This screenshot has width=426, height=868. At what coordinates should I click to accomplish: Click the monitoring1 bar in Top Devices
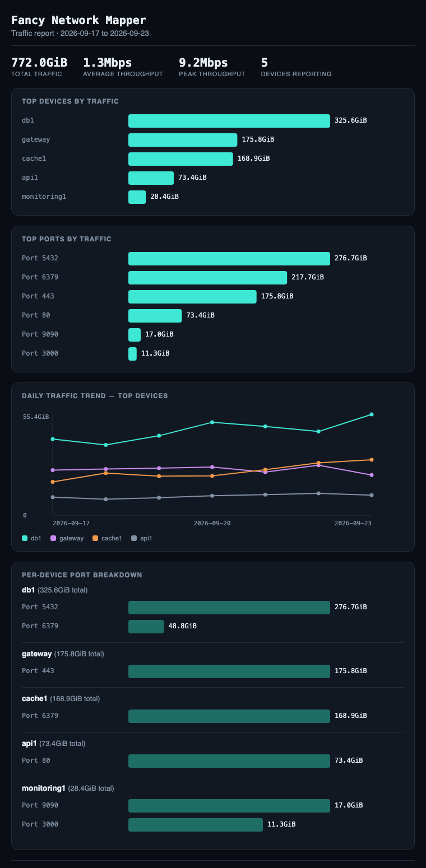click(x=137, y=197)
